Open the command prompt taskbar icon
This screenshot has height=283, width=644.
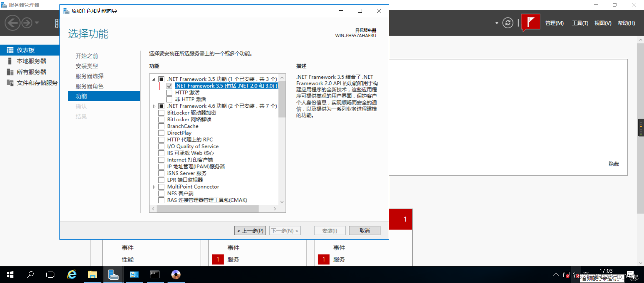(x=155, y=275)
